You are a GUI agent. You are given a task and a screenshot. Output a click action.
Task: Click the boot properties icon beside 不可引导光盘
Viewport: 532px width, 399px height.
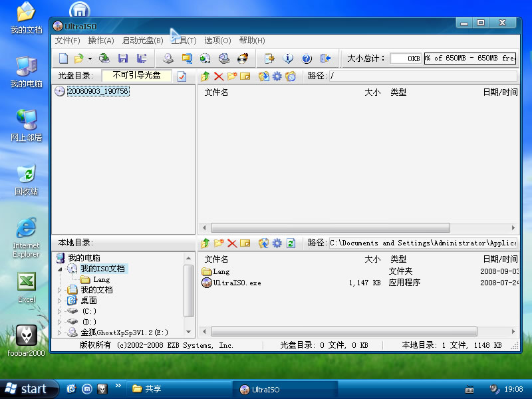(x=182, y=76)
